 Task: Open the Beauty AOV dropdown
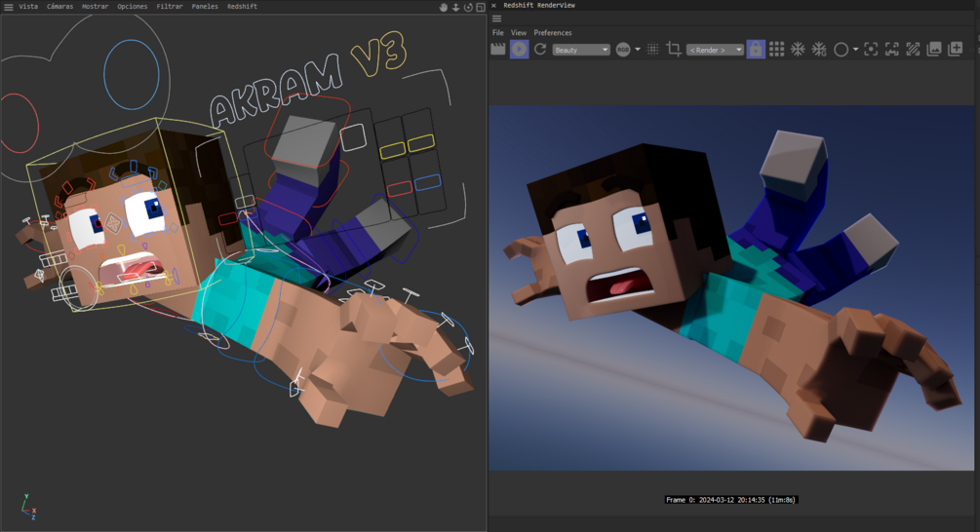581,50
